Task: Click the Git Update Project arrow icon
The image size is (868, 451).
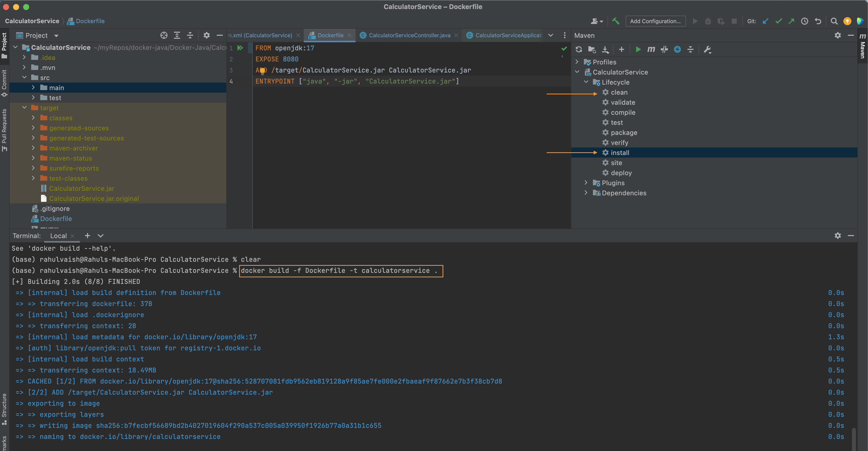Action: (x=765, y=21)
